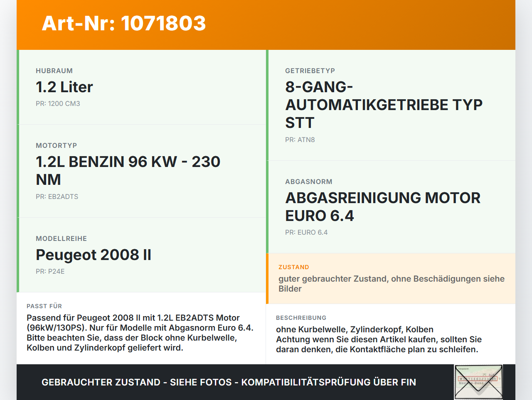Click the 'PR: P24E' code
Image resolution: width=532 pixels, height=400 pixels.
[50, 271]
